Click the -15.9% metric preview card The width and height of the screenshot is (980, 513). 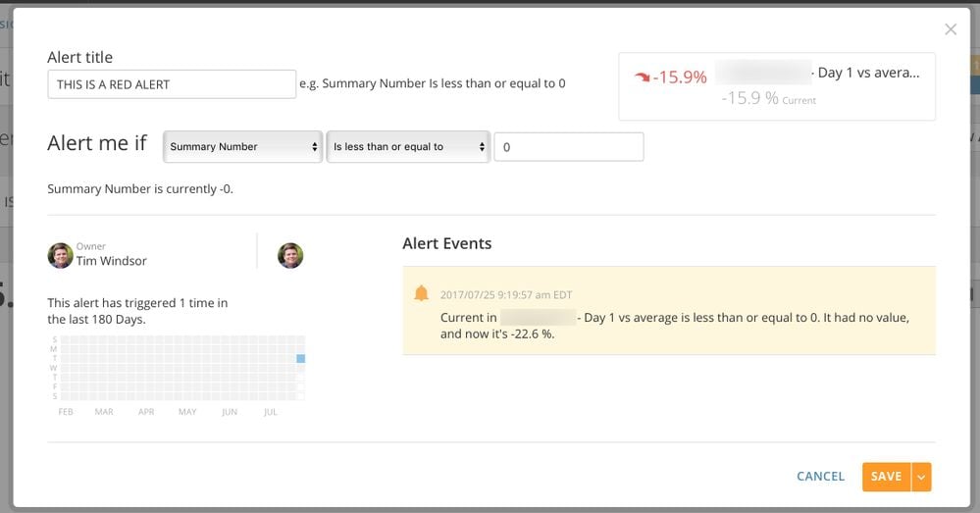click(x=777, y=86)
